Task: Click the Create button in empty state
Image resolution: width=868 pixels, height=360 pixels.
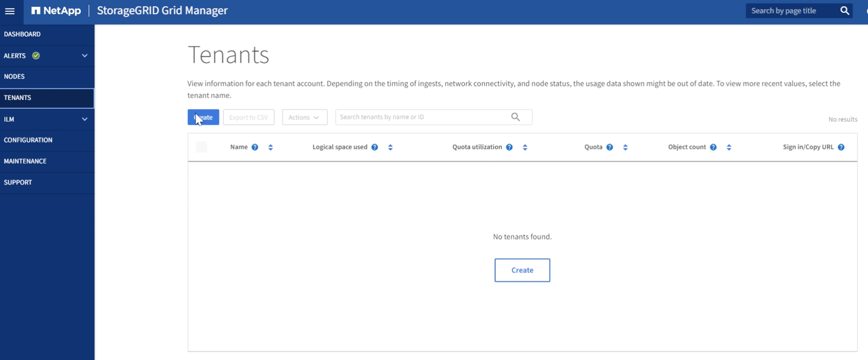Action: pyautogui.click(x=522, y=270)
